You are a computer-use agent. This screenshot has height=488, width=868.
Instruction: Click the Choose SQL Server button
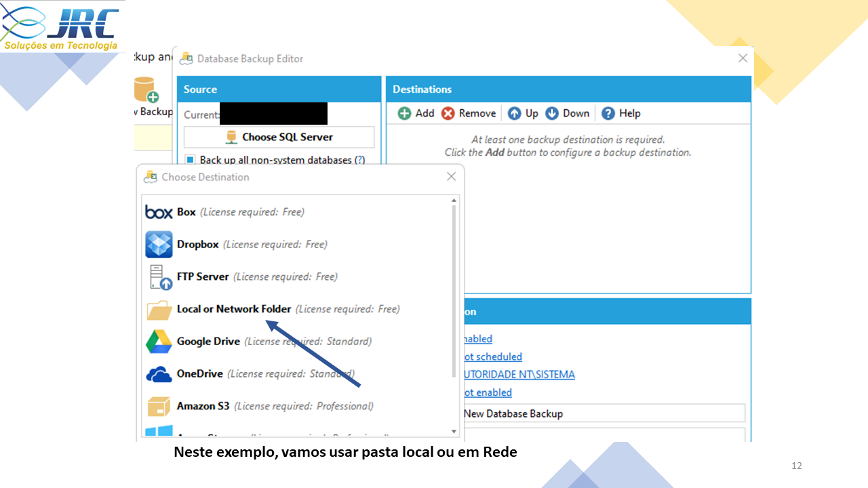tap(279, 137)
